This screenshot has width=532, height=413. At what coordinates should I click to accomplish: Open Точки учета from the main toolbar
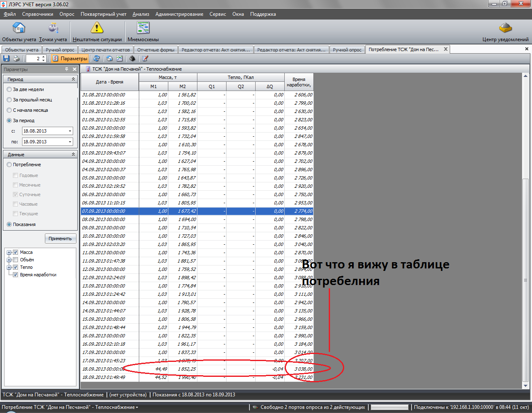53,32
